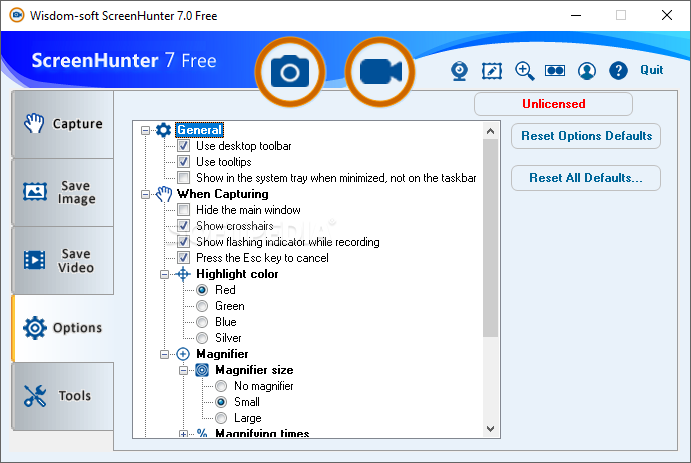The image size is (691, 463).
Task: Click the Highlight color crosshair icon
Action: [182, 274]
